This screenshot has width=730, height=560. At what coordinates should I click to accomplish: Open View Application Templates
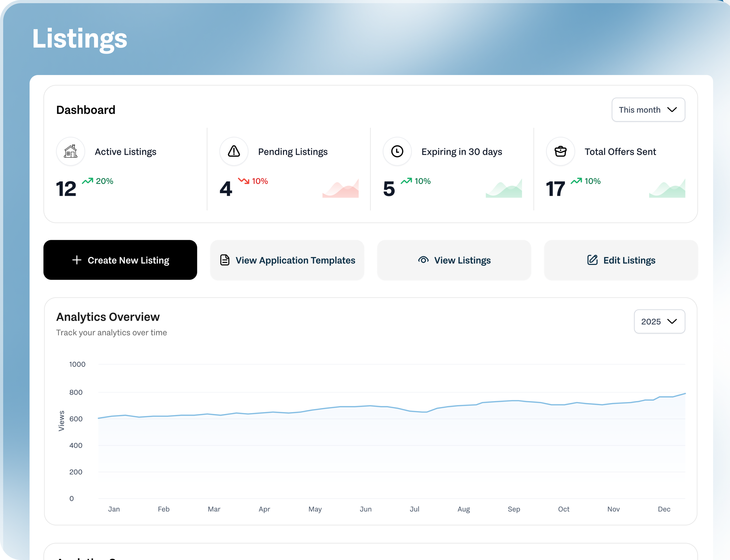(287, 260)
